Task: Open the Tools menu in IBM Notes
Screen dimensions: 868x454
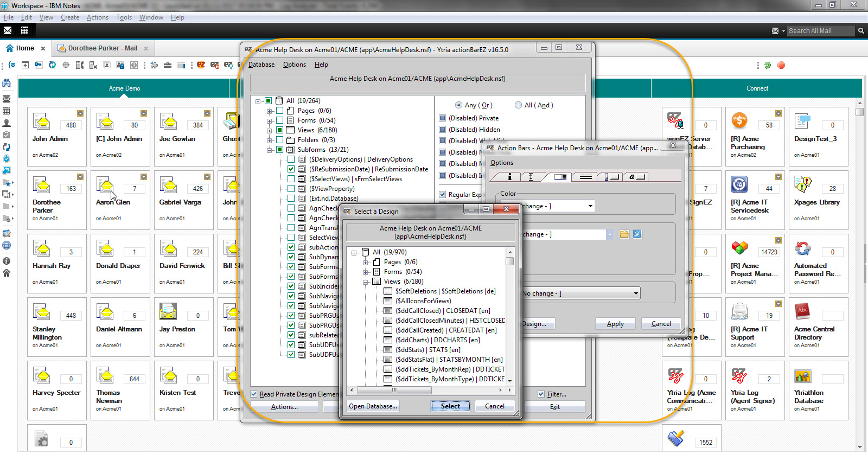Action: click(x=124, y=17)
